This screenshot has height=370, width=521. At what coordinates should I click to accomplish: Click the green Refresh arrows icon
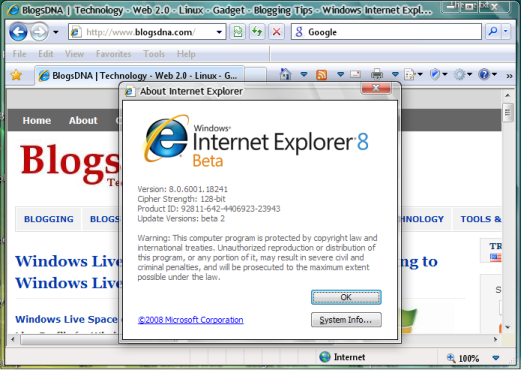pos(257,32)
